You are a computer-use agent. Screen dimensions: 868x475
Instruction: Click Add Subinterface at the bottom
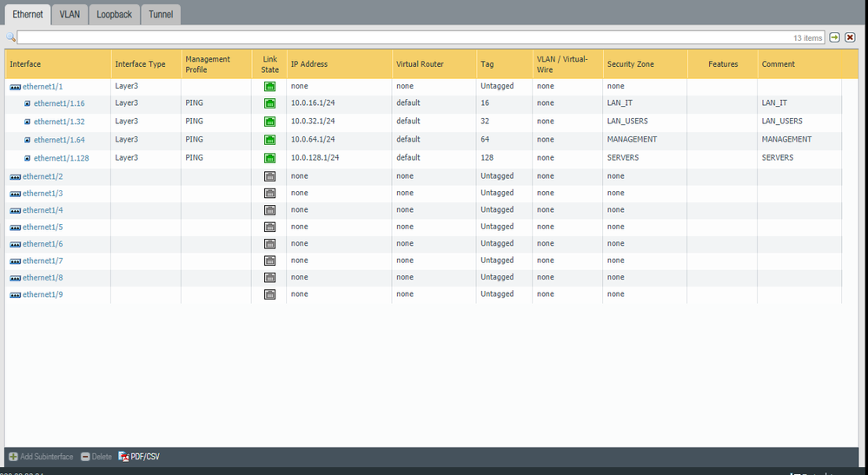pyautogui.click(x=40, y=457)
